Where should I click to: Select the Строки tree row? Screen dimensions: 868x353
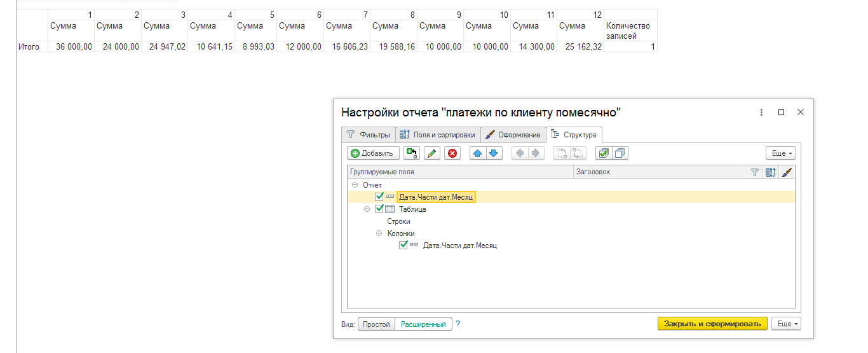point(399,221)
